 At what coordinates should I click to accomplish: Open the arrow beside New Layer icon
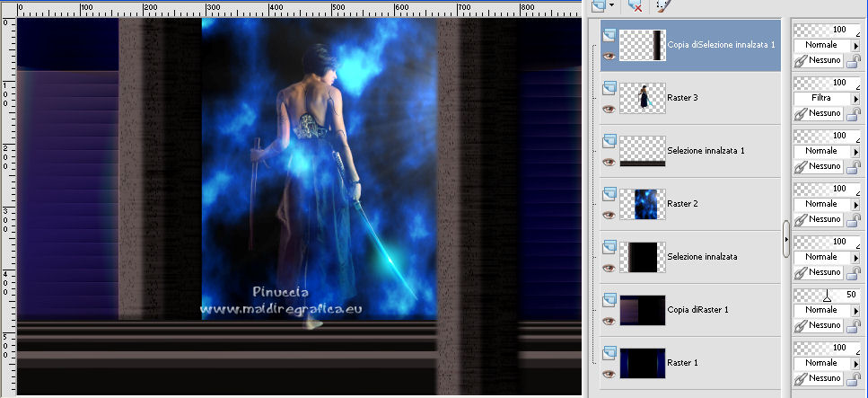(611, 5)
